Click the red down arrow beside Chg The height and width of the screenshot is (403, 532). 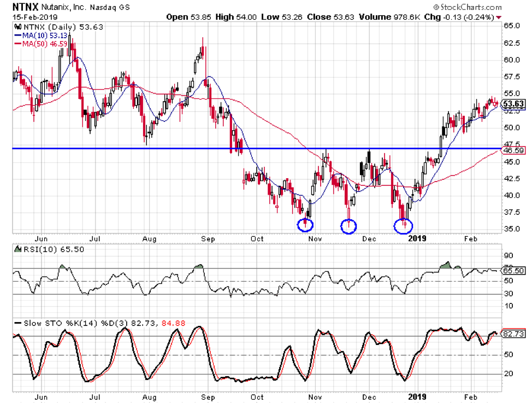coord(499,17)
